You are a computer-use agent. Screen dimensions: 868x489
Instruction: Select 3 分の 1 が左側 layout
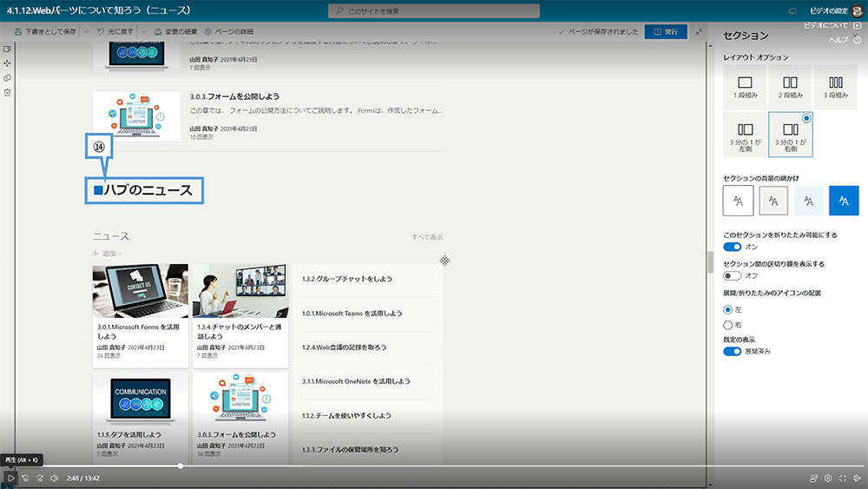(x=745, y=135)
